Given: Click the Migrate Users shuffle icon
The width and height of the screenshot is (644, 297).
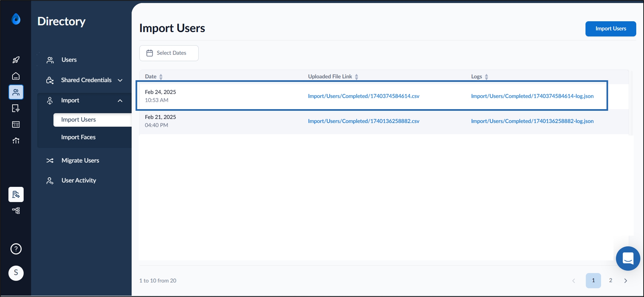Looking at the screenshot, I should point(50,161).
